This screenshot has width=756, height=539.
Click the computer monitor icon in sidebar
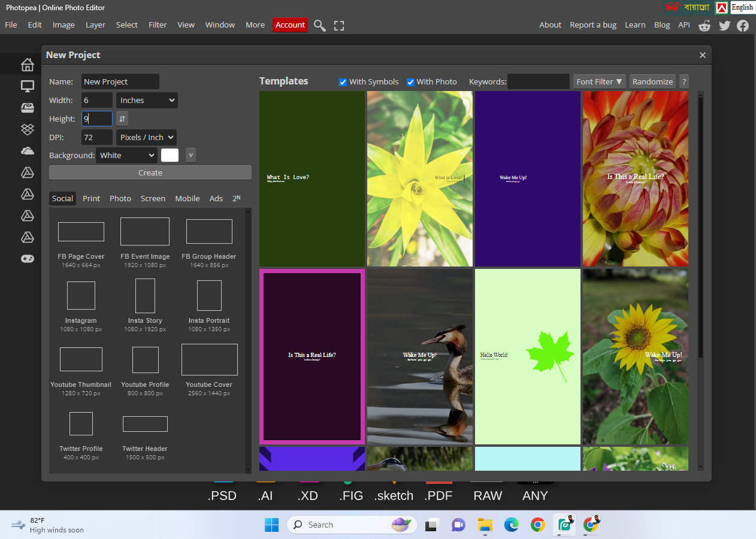[28, 86]
